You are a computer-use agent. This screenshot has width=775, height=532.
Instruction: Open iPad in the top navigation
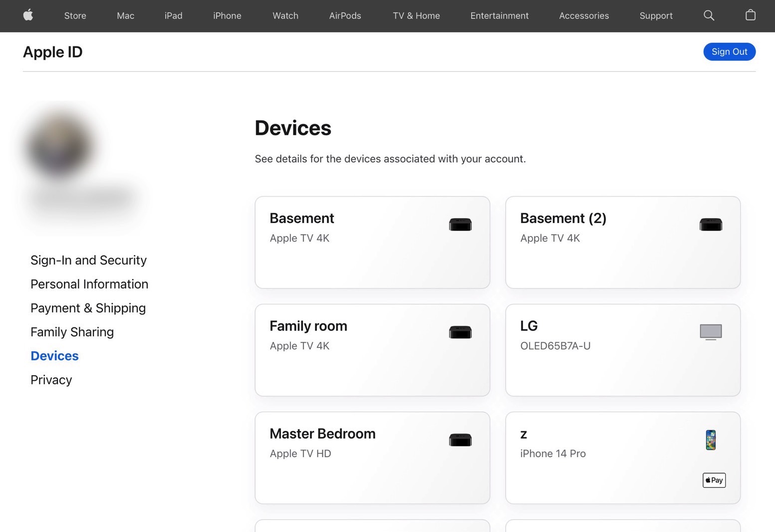pyautogui.click(x=173, y=16)
